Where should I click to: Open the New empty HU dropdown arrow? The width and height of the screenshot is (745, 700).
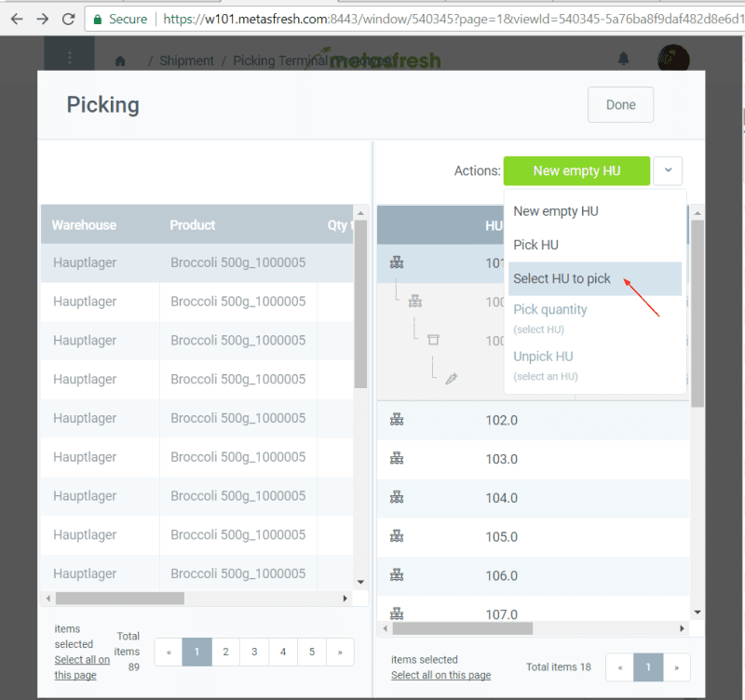tap(668, 170)
